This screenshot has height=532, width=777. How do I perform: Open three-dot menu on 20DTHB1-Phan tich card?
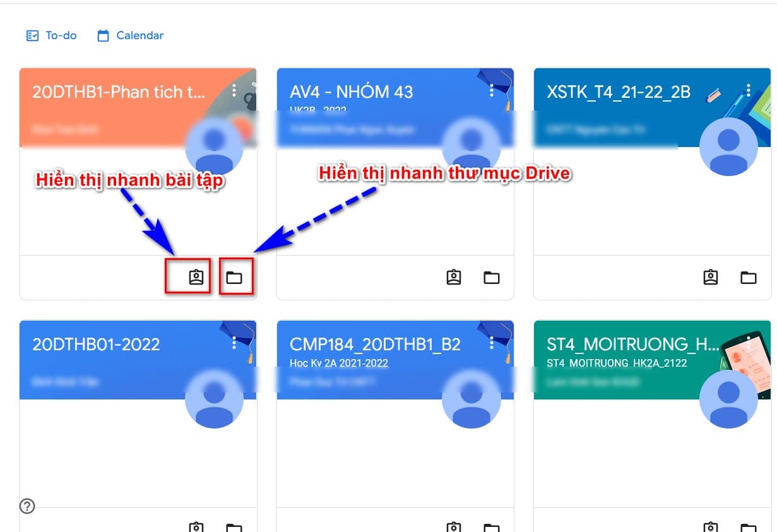(234, 91)
